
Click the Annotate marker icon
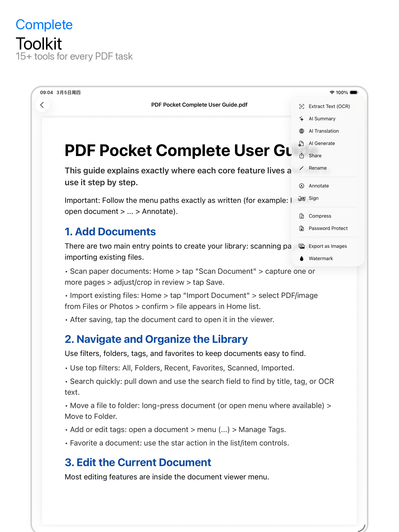coord(302,186)
